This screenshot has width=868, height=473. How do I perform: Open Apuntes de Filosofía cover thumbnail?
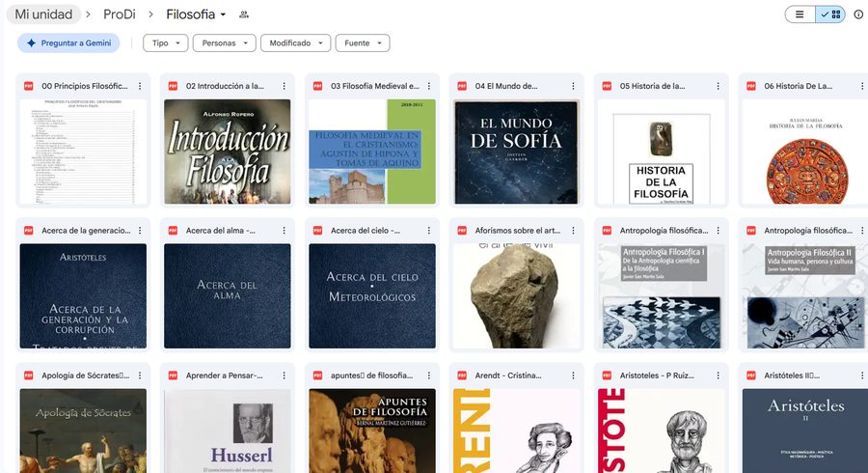[x=372, y=431]
